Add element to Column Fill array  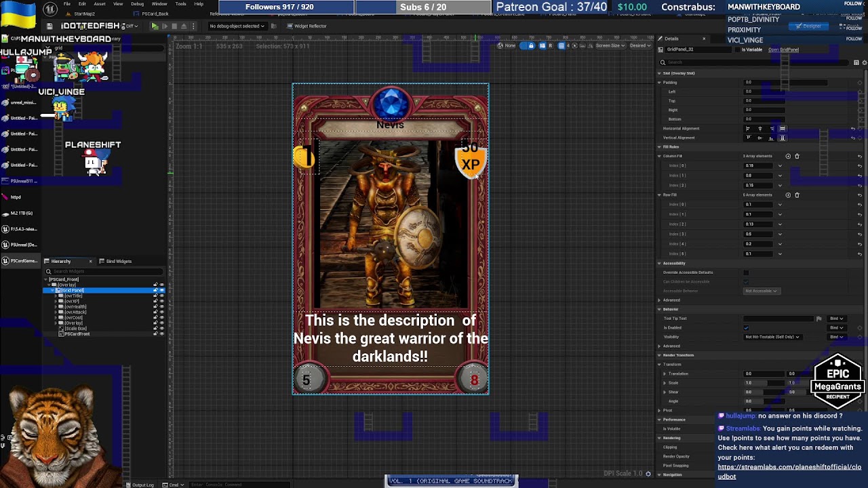coord(788,156)
